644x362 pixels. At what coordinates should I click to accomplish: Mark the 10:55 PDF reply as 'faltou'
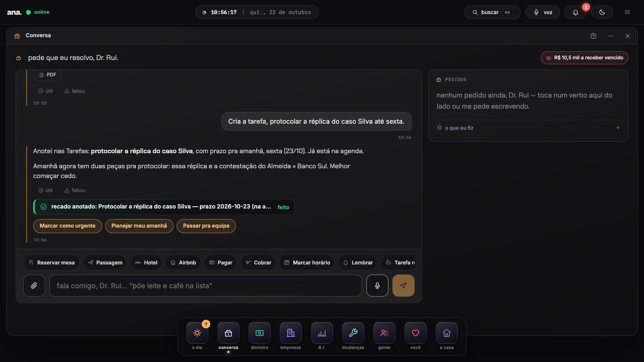(x=75, y=91)
